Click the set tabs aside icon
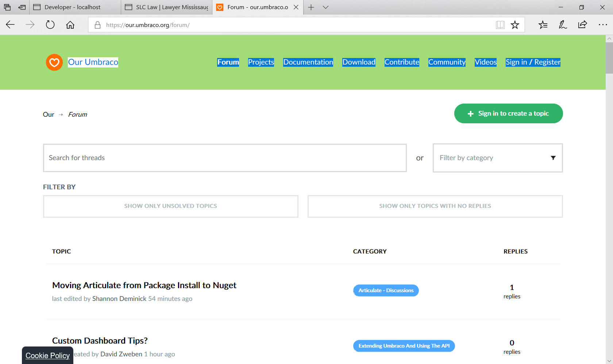The width and height of the screenshot is (613, 364). 22,7
